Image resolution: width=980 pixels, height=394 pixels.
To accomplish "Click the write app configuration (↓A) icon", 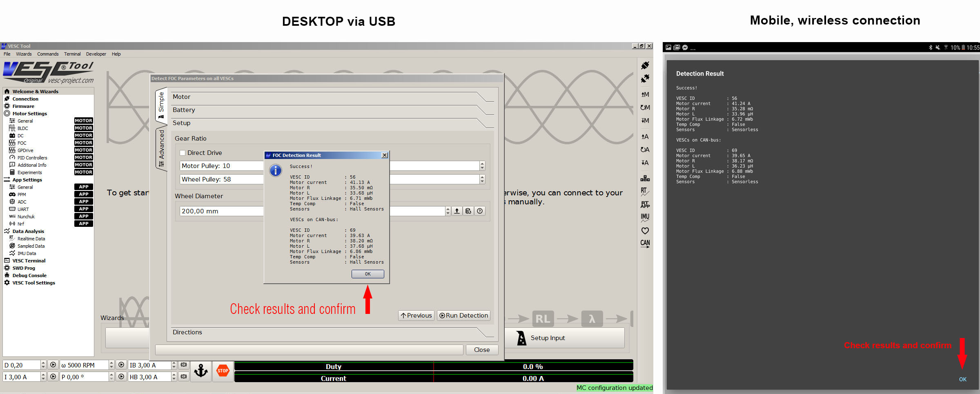I will tap(645, 163).
